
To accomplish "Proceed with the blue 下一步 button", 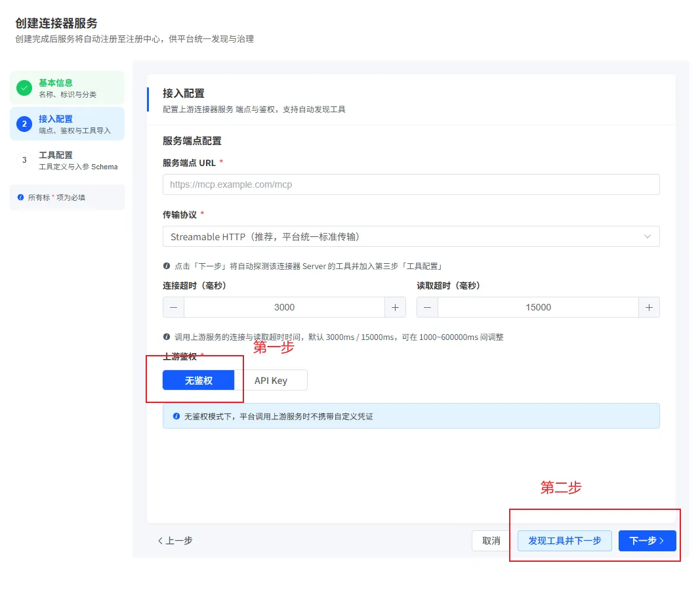I will [648, 541].
